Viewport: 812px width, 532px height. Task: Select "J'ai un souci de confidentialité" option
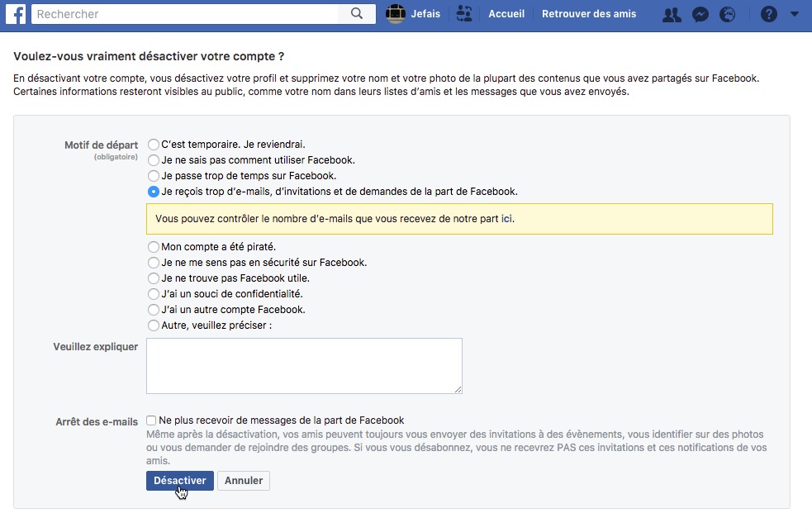(x=154, y=294)
